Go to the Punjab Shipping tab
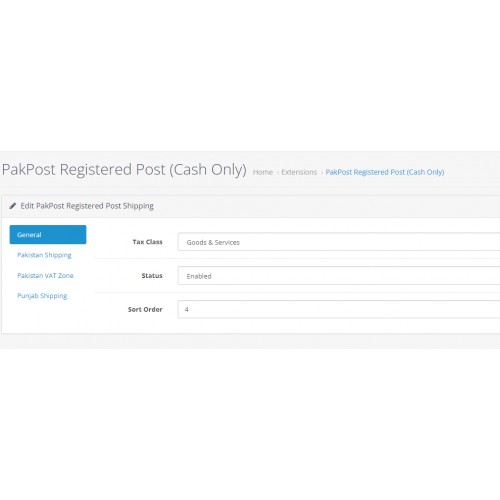Image resolution: width=500 pixels, height=500 pixels. (x=42, y=296)
